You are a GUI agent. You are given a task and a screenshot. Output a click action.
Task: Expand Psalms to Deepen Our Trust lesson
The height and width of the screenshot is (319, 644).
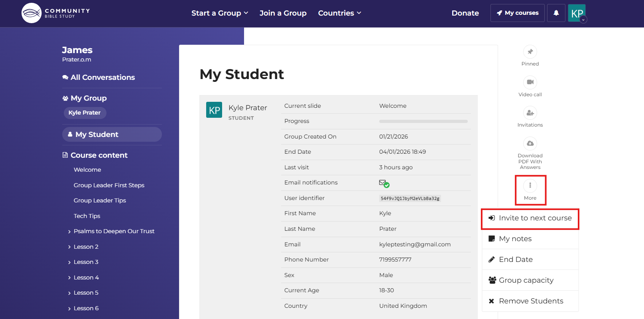click(114, 231)
